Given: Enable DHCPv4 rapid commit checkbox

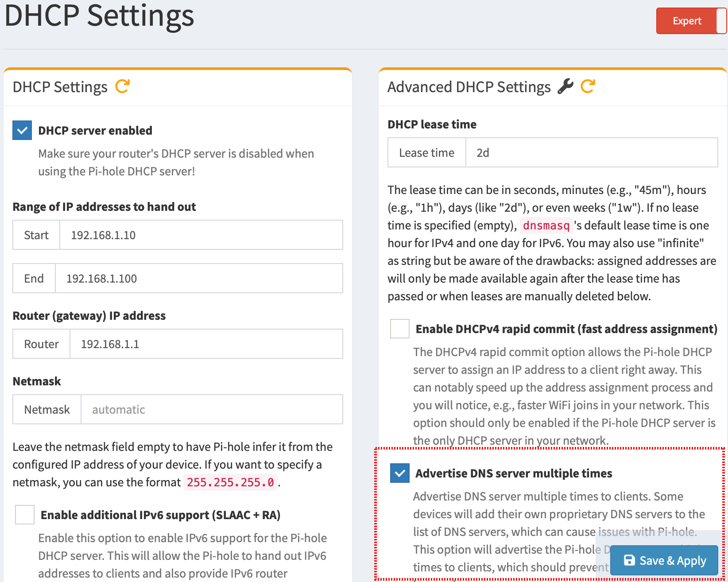Looking at the screenshot, I should (399, 329).
